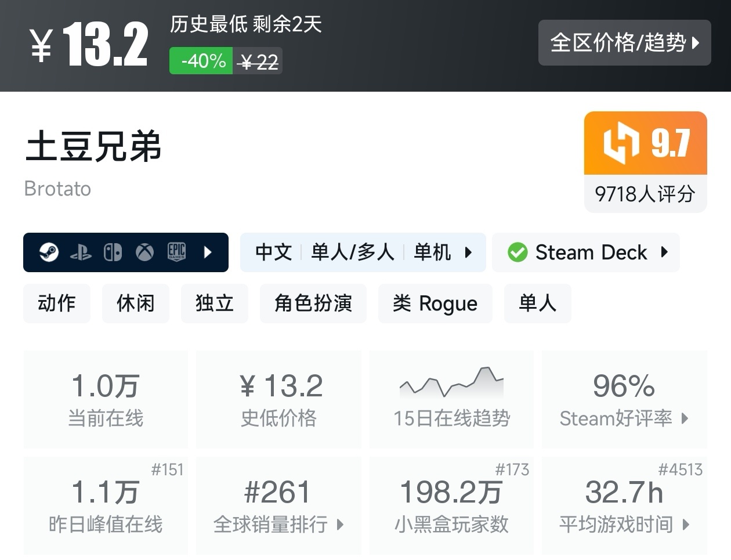
Task: Click the PlayStation platform icon
Action: tap(81, 252)
